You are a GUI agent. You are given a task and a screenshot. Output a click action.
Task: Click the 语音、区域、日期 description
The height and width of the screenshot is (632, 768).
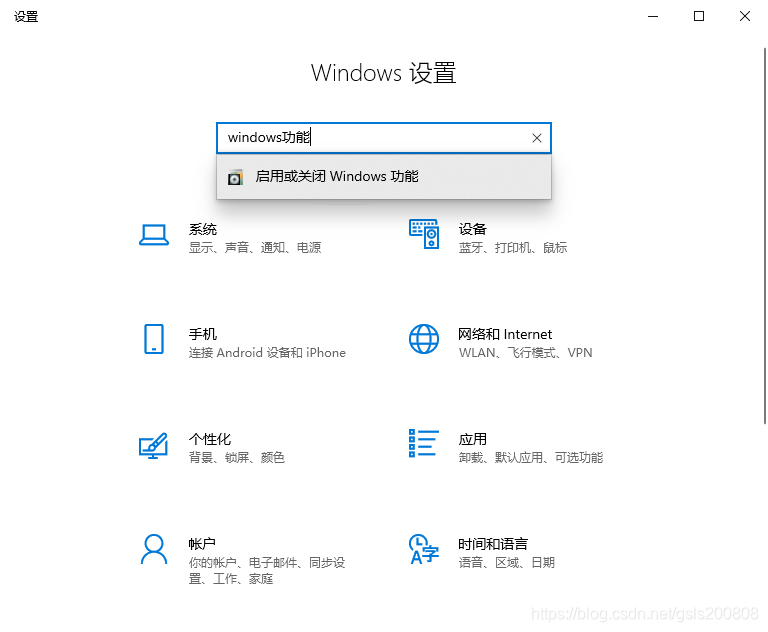click(506, 562)
